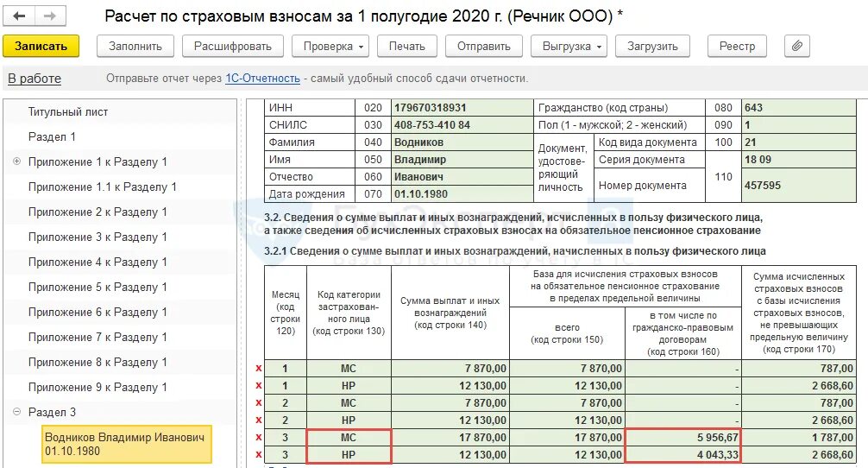The width and height of the screenshot is (868, 468).
Task: Click the Загрузить button
Action: pyautogui.click(x=652, y=46)
